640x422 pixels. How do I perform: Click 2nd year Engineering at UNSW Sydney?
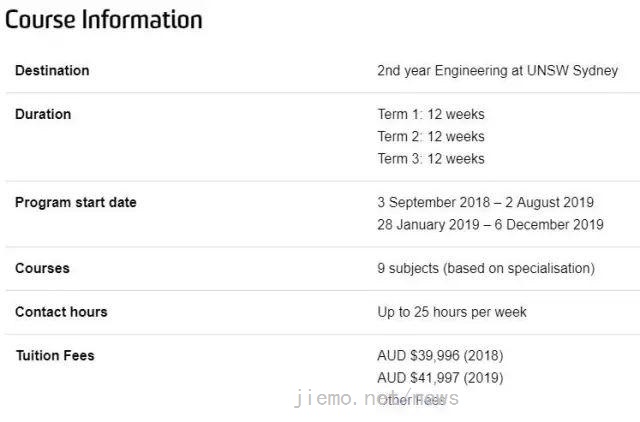pyautogui.click(x=498, y=71)
